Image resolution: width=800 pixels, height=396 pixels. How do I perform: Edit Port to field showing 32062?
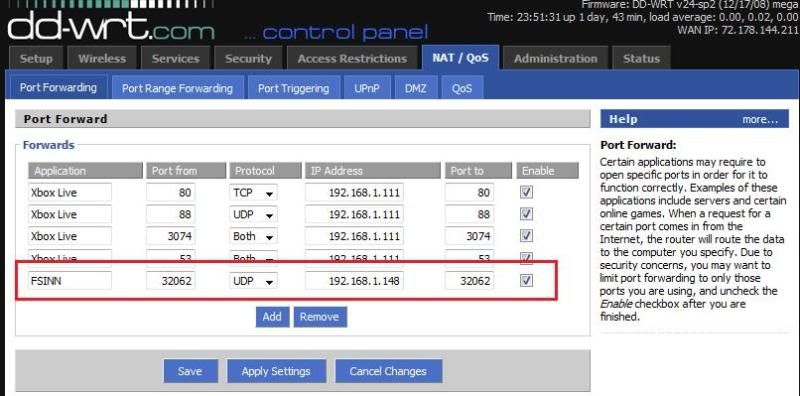469,281
